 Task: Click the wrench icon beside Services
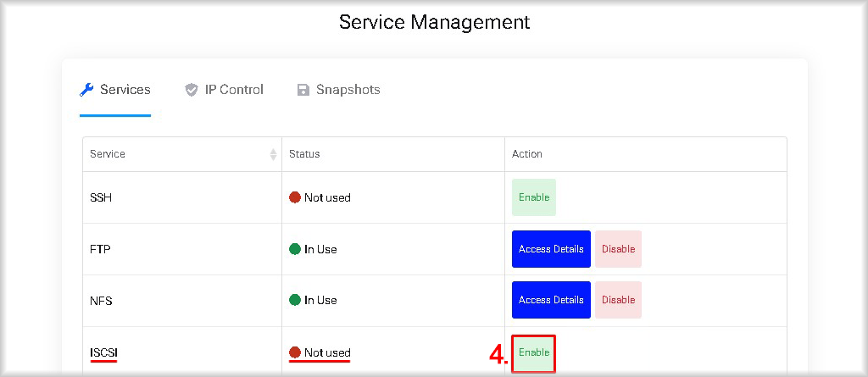[86, 90]
